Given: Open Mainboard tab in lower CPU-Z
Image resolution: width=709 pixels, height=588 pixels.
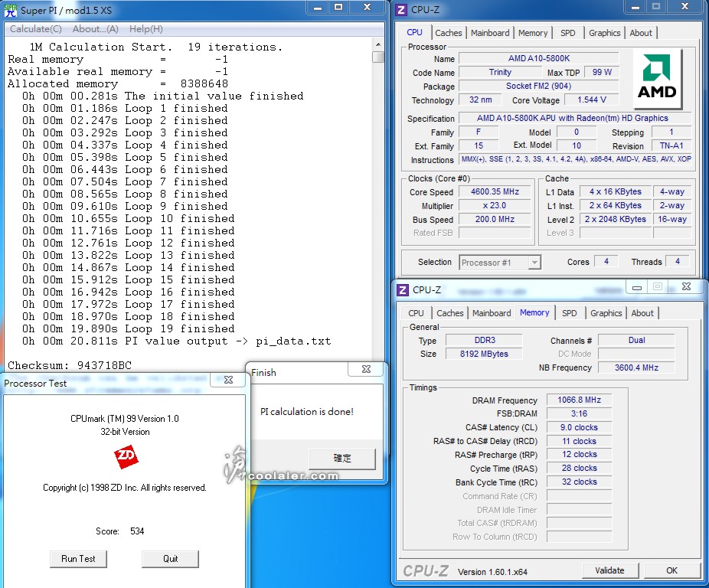Looking at the screenshot, I should click(x=492, y=313).
